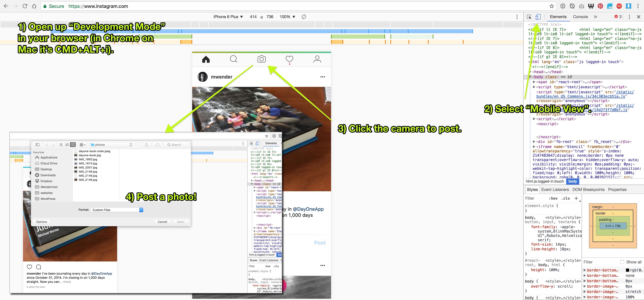Viewport: 644px width, 300px height.
Task: Open the group-by dropdown in file dialog
Action: (x=83, y=145)
